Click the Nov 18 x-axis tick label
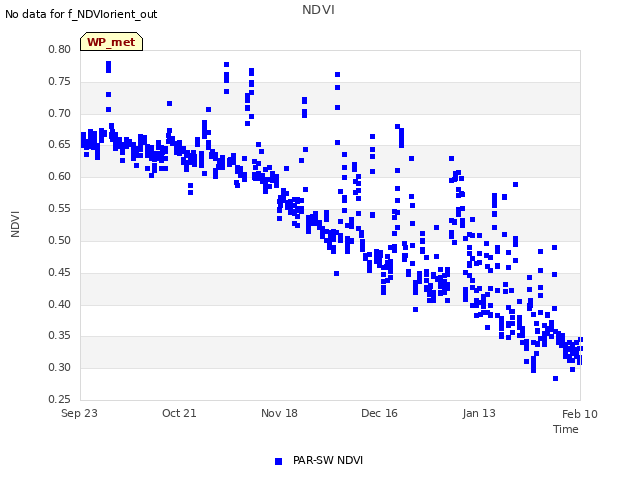 pyautogui.click(x=279, y=413)
